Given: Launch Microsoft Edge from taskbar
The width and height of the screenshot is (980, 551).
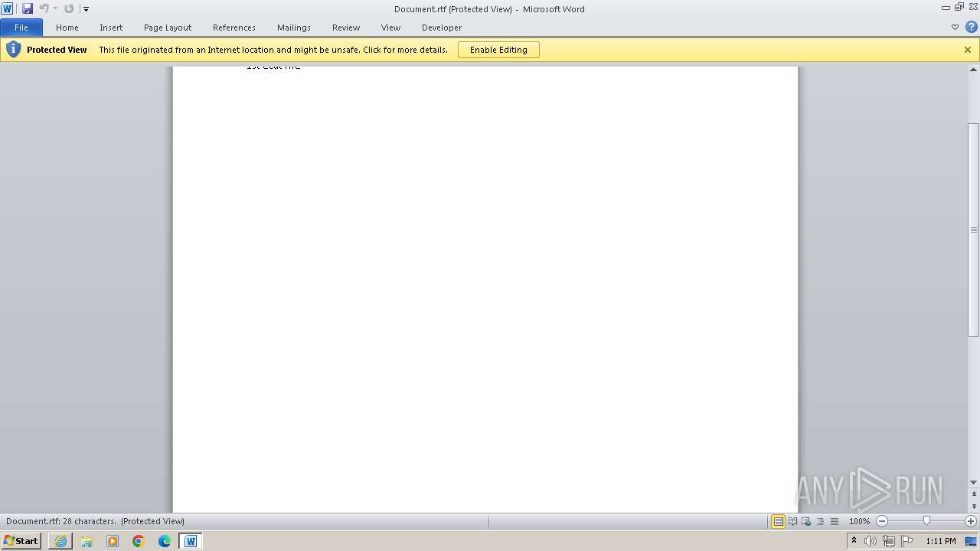Looking at the screenshot, I should click(x=165, y=541).
